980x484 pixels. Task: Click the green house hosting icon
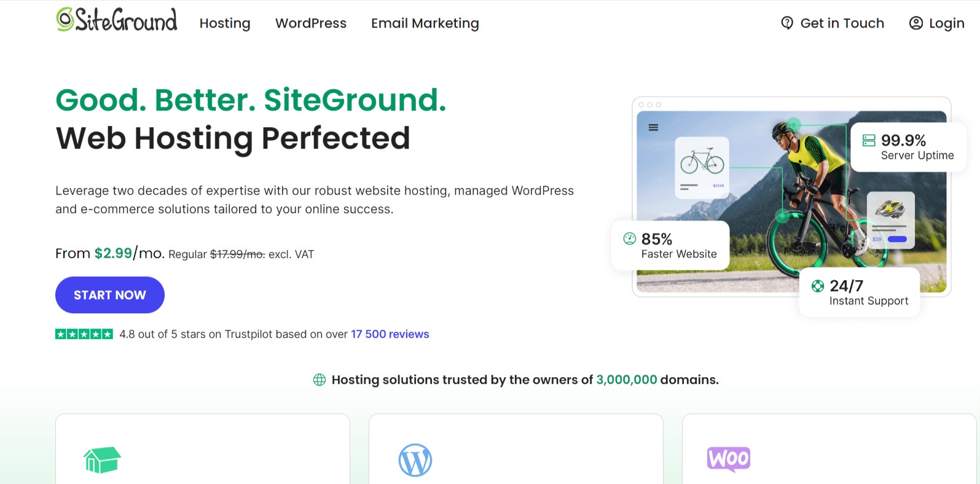pyautogui.click(x=102, y=459)
